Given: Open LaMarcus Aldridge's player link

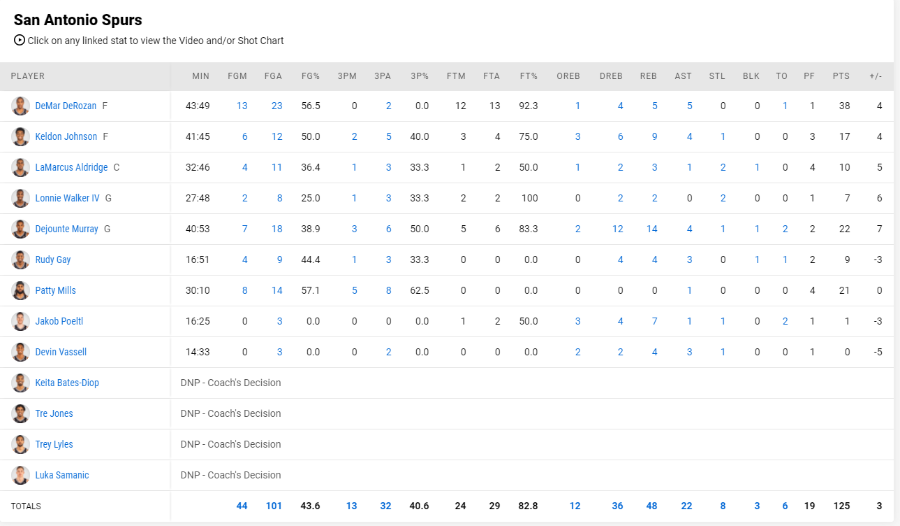Looking at the screenshot, I should click(71, 167).
